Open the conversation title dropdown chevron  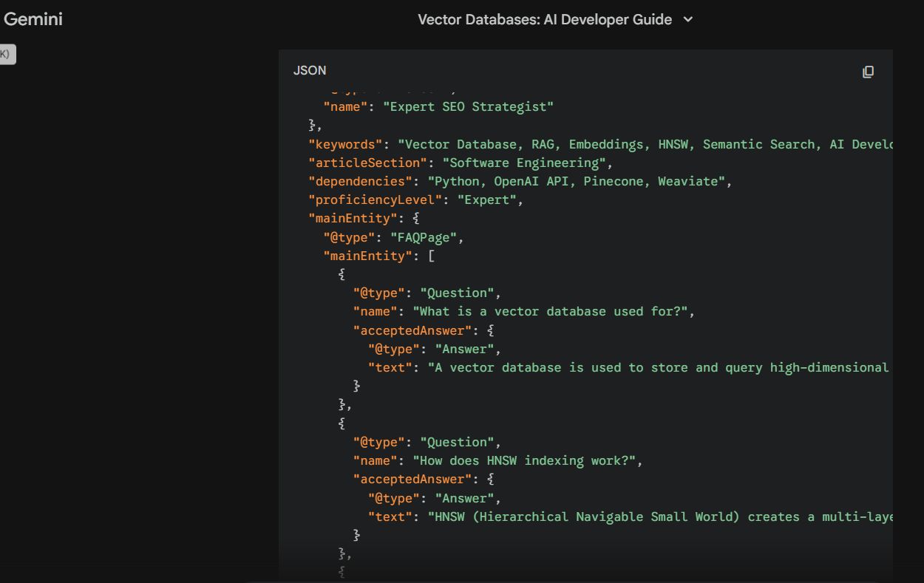[x=688, y=20]
